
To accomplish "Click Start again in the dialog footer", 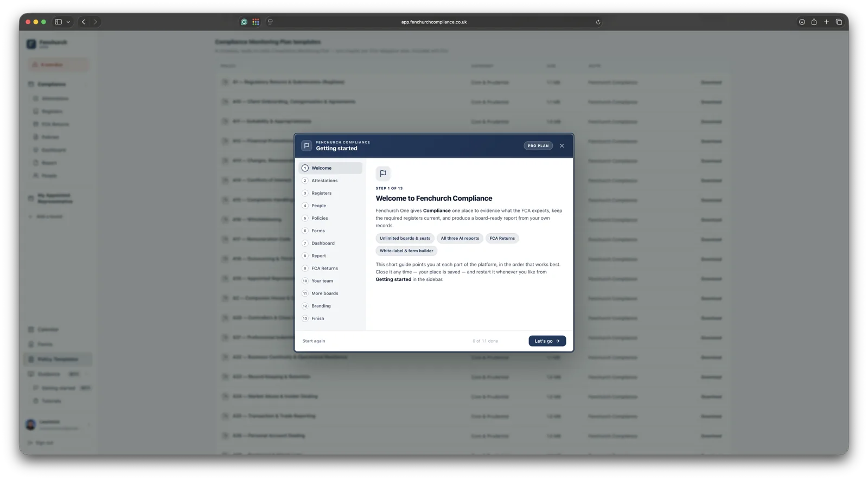I will tap(314, 341).
